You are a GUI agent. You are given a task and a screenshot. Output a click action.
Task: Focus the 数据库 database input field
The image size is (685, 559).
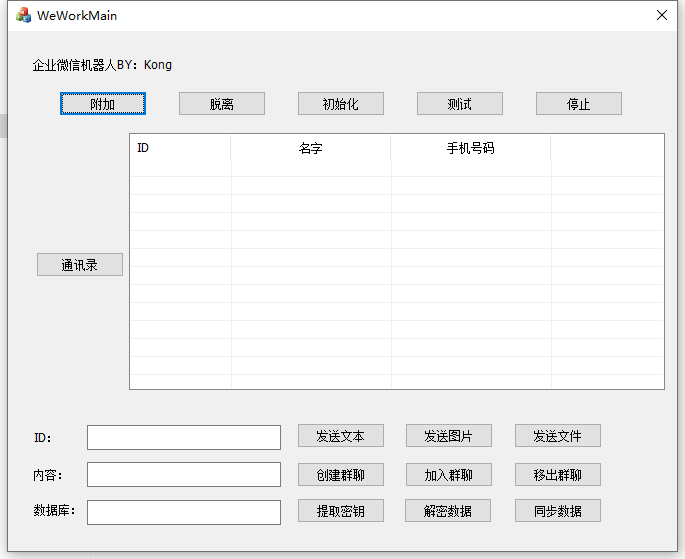tap(184, 512)
